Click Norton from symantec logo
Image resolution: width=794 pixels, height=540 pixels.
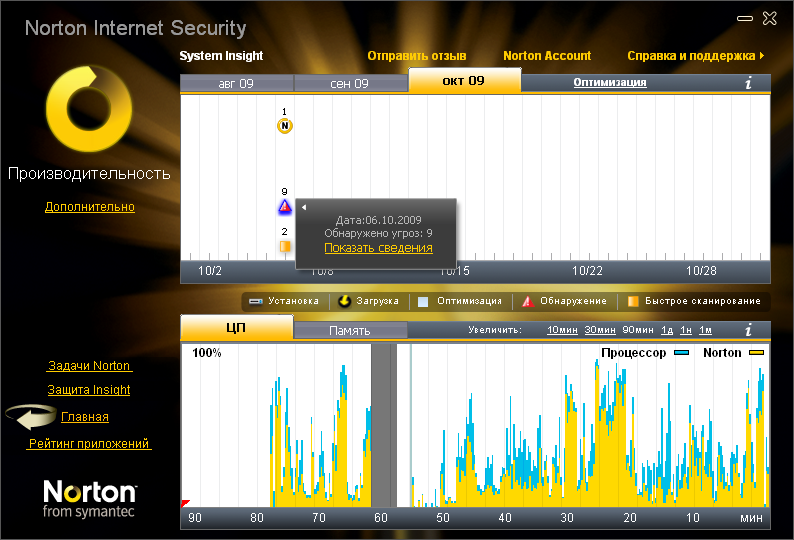pos(90,498)
